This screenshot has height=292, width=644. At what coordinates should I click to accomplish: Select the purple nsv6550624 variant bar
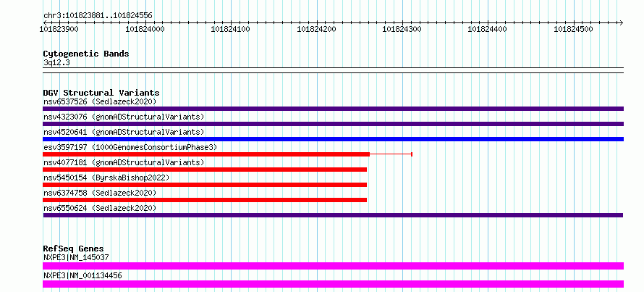[x=333, y=215]
